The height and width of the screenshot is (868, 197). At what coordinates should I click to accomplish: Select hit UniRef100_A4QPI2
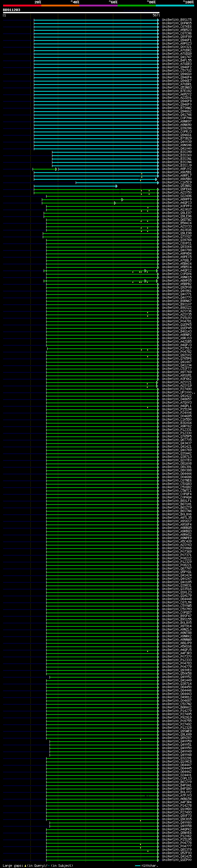pyautogui.click(x=177, y=271)
